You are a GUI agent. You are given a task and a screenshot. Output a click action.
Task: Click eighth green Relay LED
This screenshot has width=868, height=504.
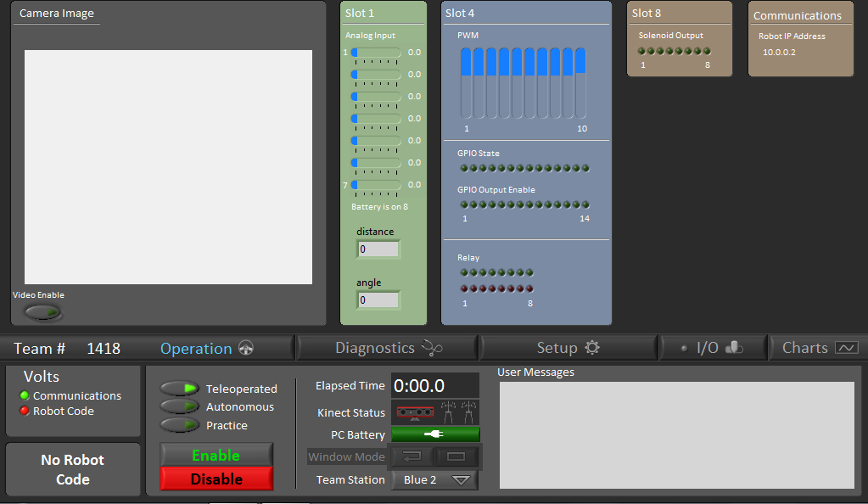pyautogui.click(x=529, y=272)
